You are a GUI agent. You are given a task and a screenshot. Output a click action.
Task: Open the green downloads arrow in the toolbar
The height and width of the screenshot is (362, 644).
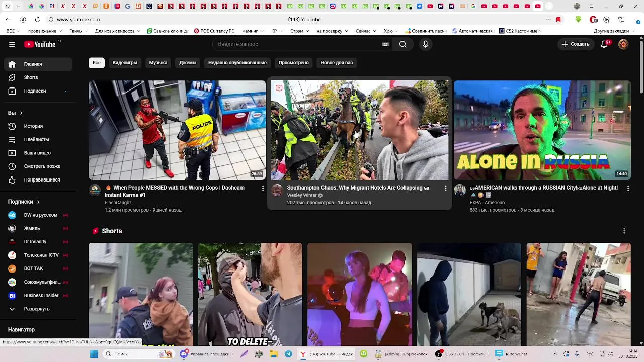(578, 20)
